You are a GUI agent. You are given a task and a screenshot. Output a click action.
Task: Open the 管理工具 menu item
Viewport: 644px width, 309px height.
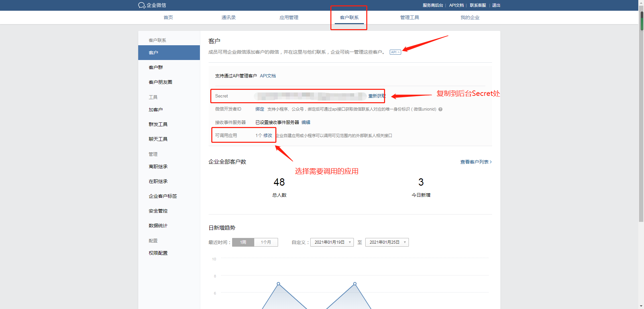coord(409,17)
